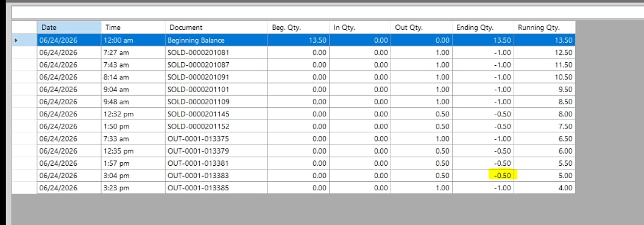Sort by the Time column header
The width and height of the screenshot is (644, 225).
click(x=133, y=27)
